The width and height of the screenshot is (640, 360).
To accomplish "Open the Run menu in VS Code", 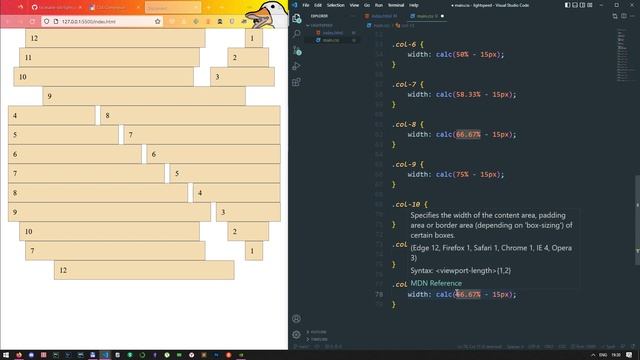I will tap(379, 5).
